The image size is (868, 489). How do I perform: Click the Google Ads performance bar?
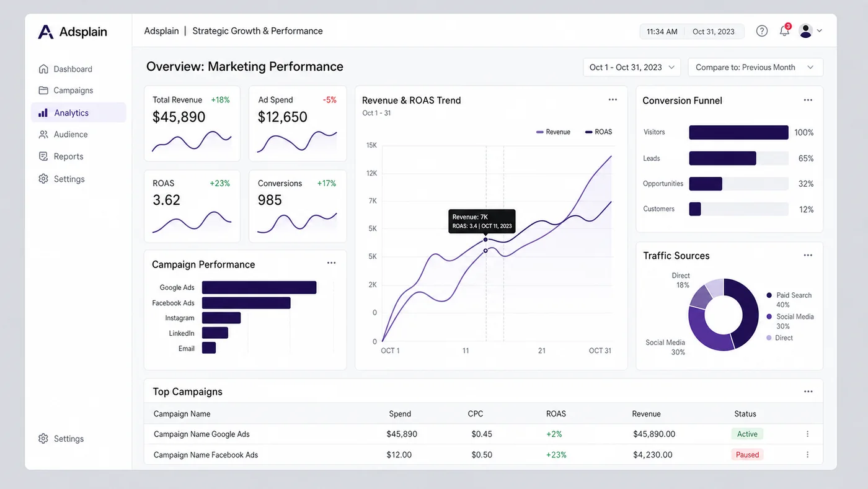[259, 287]
